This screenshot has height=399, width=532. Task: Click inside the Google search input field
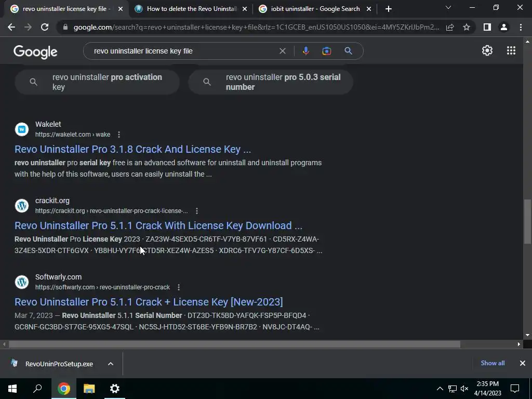coord(183,51)
